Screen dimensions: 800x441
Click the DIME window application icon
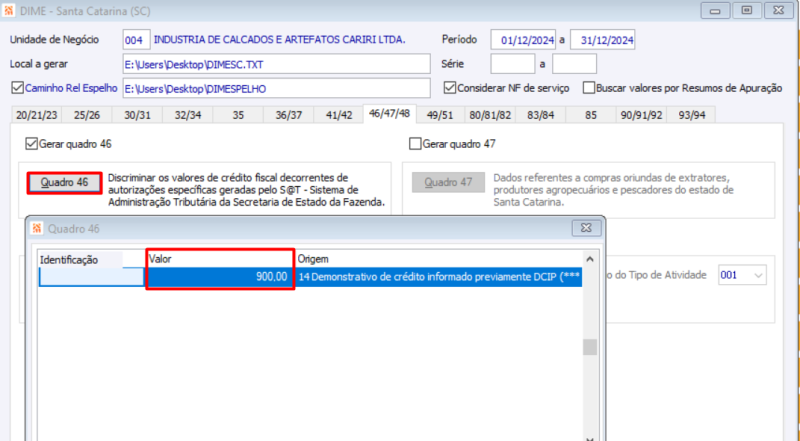(x=8, y=11)
